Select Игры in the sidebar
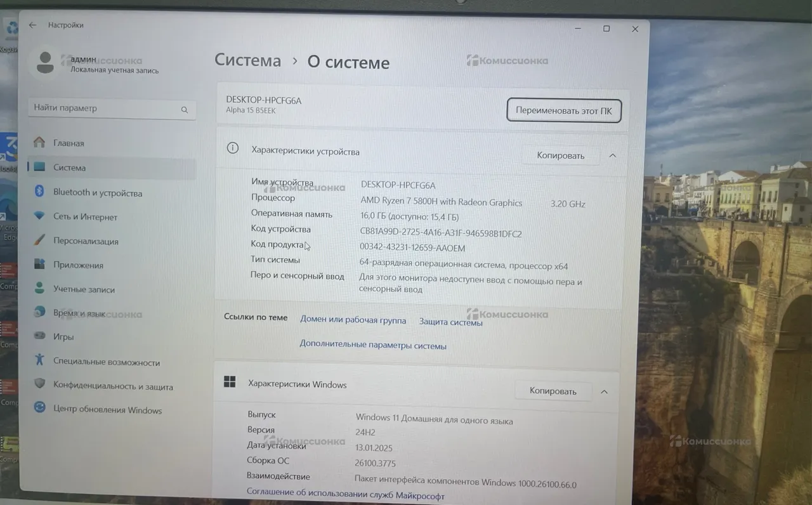 [63, 337]
